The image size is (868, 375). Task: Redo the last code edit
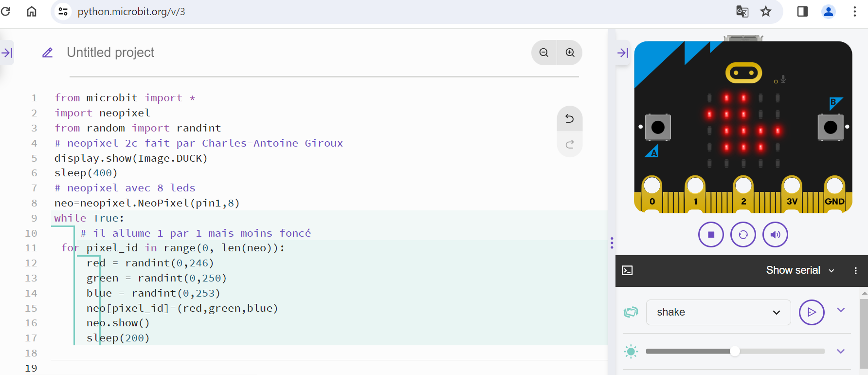[569, 145]
